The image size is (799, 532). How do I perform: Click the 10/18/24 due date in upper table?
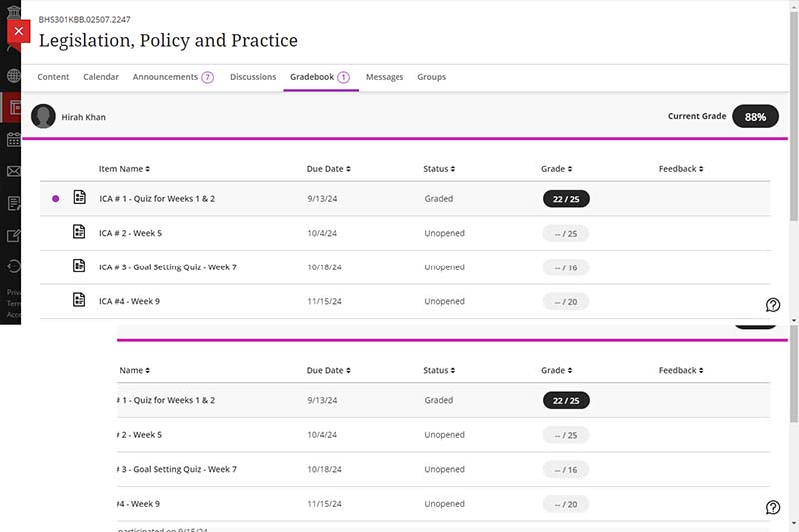(324, 267)
